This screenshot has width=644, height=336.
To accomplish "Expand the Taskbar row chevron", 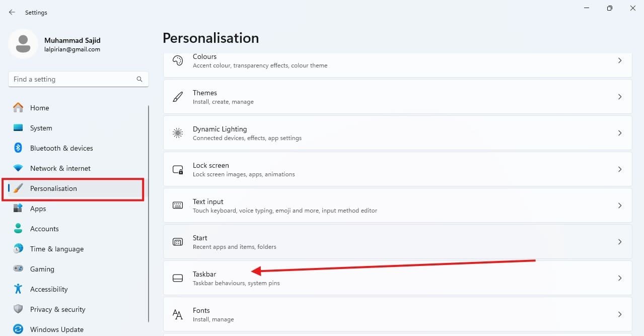I will (x=620, y=278).
